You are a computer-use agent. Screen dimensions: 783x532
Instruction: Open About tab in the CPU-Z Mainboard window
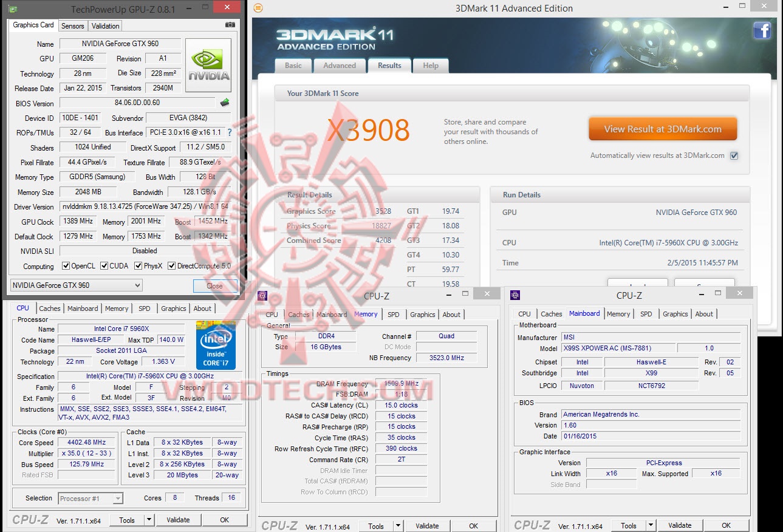pyautogui.click(x=705, y=314)
